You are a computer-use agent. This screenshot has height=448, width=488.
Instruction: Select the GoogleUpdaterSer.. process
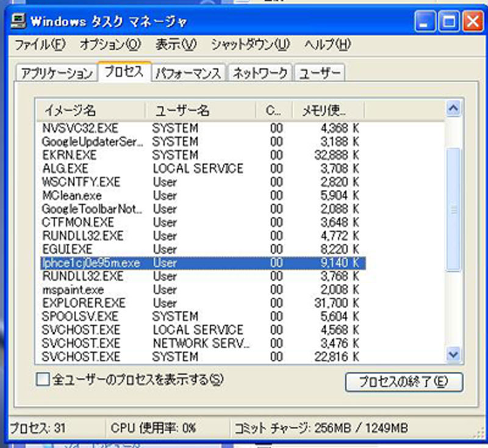203,142
